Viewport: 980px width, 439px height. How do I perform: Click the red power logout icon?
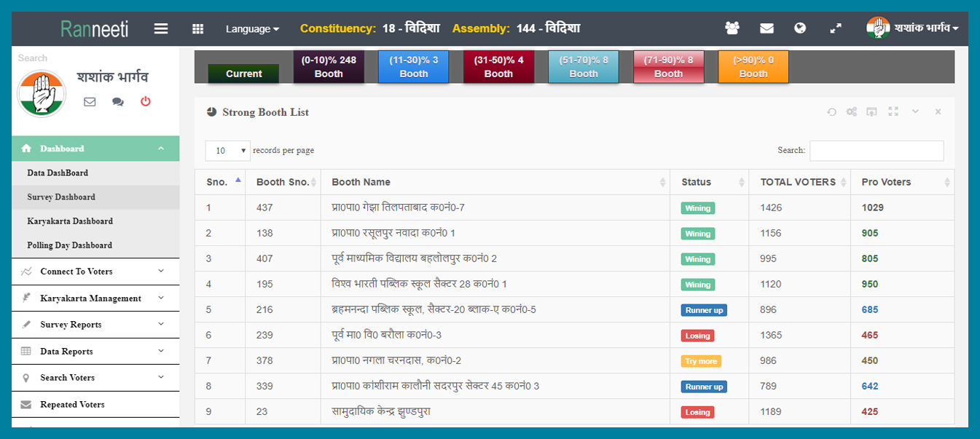pyautogui.click(x=146, y=102)
